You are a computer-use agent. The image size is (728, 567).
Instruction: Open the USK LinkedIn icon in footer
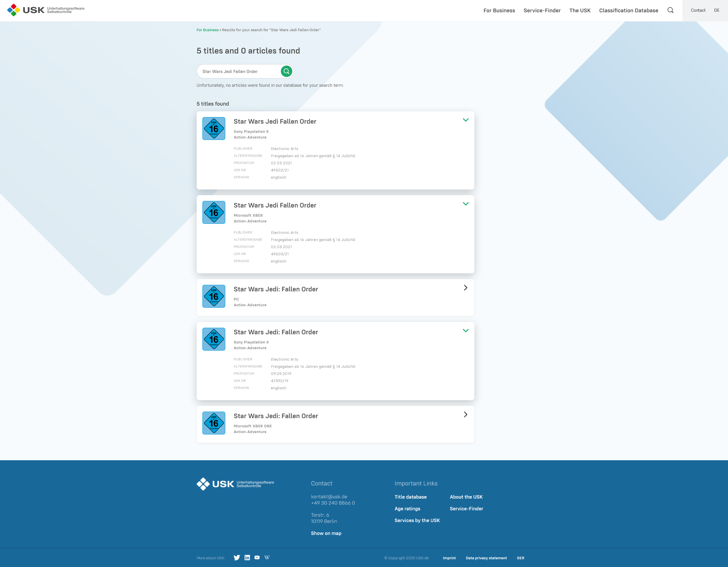pyautogui.click(x=247, y=558)
